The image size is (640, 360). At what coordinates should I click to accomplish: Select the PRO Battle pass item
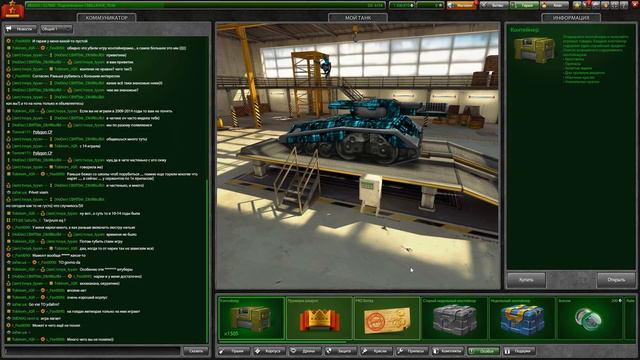click(x=387, y=318)
